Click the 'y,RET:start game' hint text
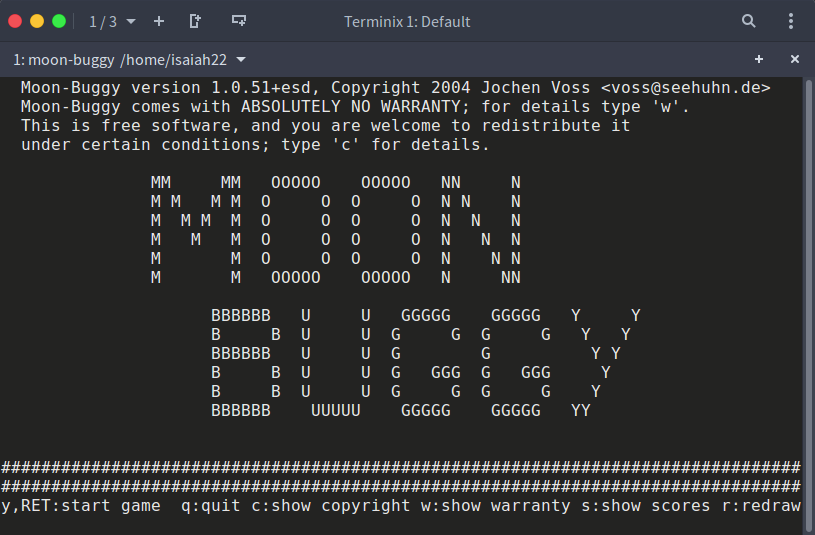The width and height of the screenshot is (815, 535). coord(81,506)
